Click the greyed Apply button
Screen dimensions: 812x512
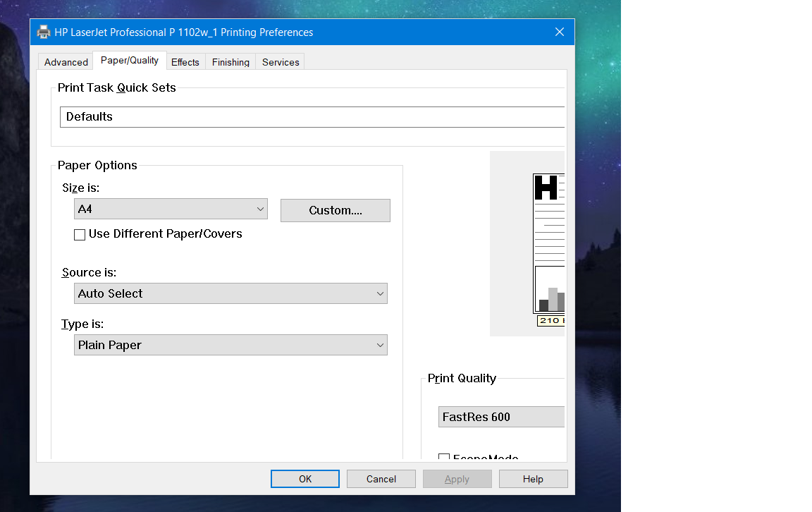[457, 479]
